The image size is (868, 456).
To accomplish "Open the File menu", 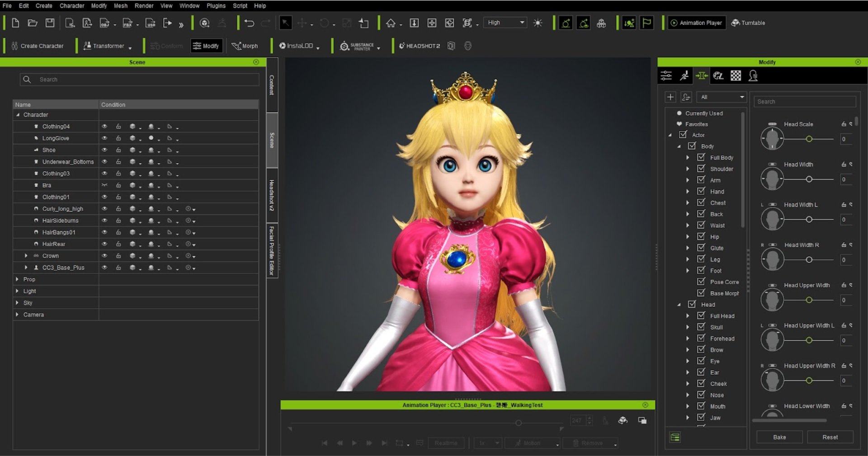I will click(7, 6).
